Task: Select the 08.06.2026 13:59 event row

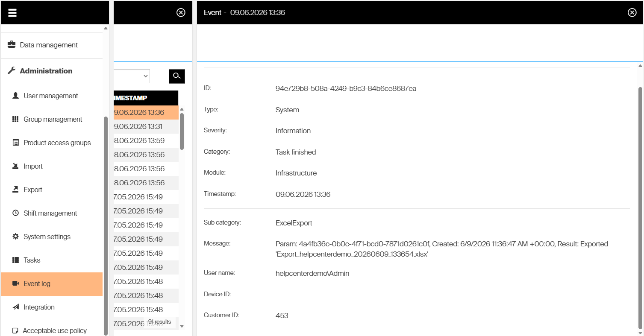Action: point(146,140)
